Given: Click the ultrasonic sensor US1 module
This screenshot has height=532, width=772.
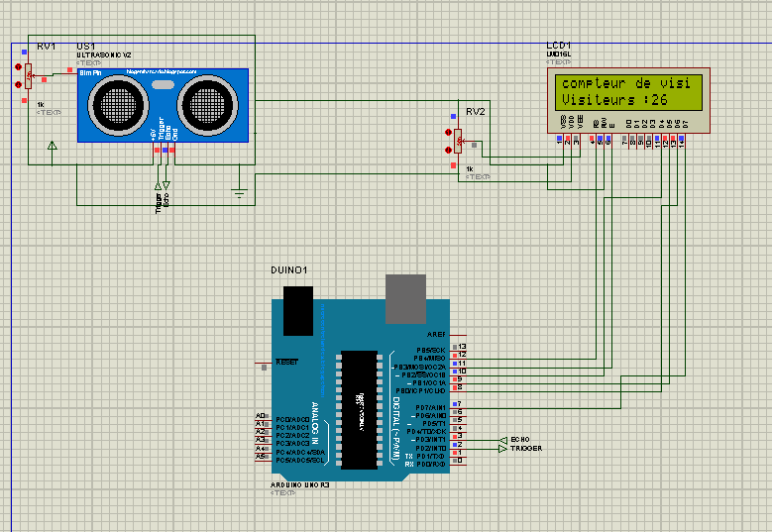Looking at the screenshot, I should (x=164, y=103).
